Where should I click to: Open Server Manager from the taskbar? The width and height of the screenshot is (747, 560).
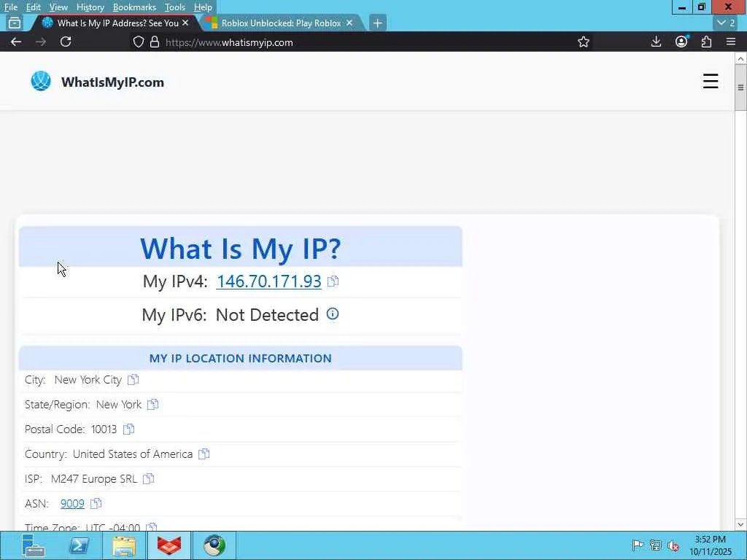[x=34, y=545]
